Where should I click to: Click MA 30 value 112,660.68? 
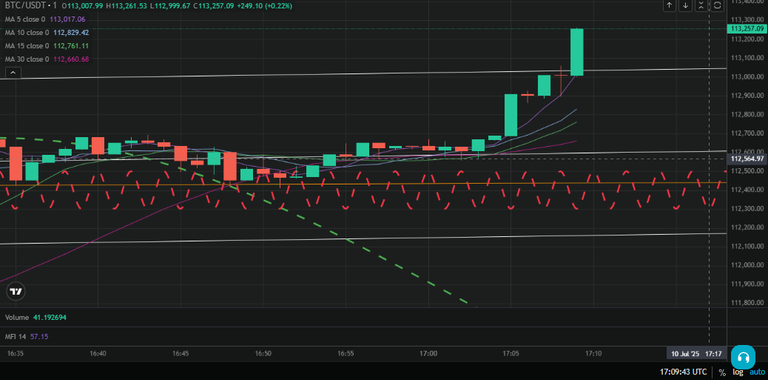(71, 59)
